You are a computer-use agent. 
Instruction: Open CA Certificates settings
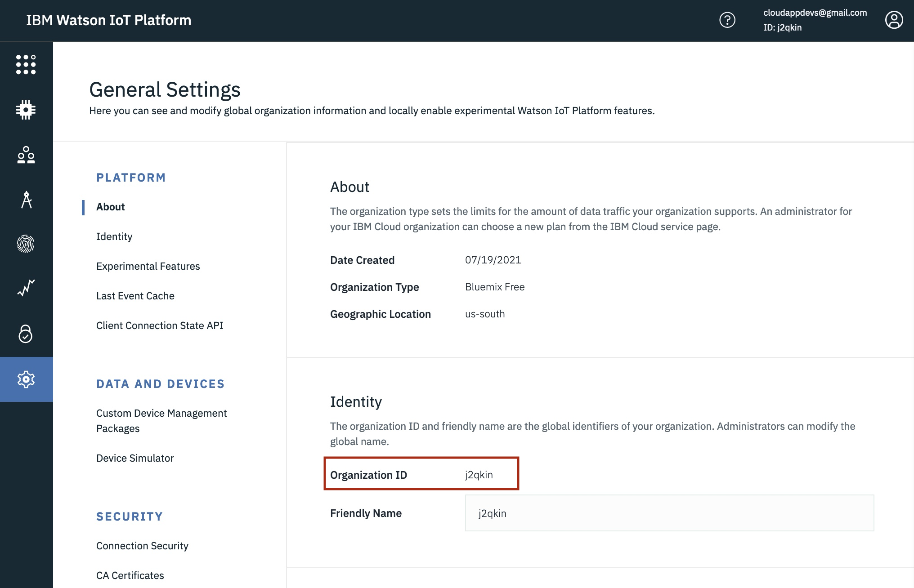(130, 575)
